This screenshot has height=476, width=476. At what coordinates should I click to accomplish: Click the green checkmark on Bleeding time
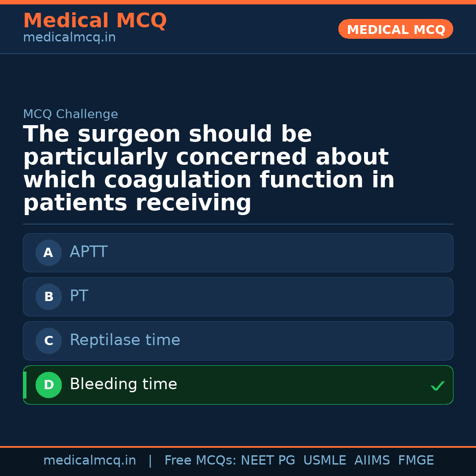[x=437, y=386]
